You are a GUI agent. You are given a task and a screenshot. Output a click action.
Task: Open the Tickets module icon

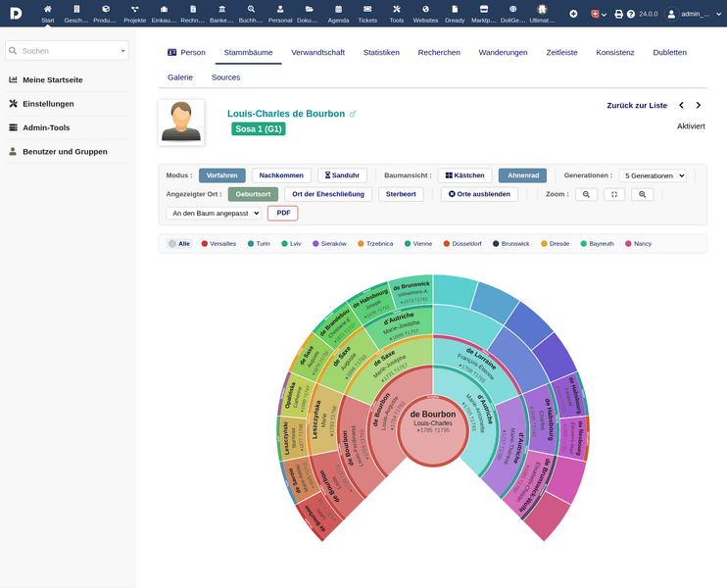click(x=367, y=9)
